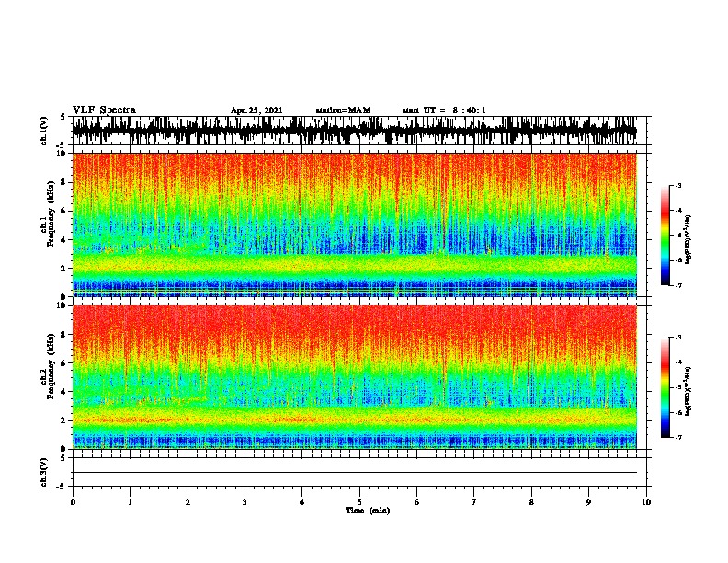
Task: Click the "4" kHz tick of ch.2
Action: coord(64,392)
